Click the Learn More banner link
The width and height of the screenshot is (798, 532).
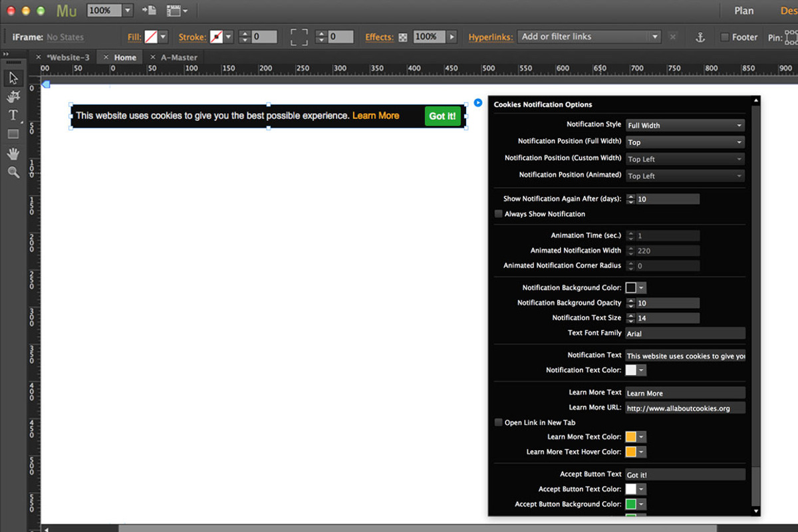(376, 116)
